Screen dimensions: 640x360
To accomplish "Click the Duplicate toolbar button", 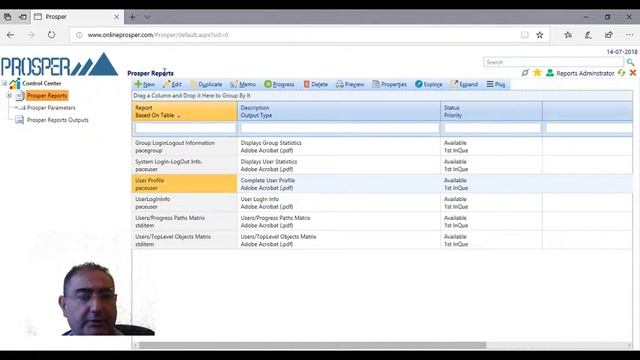I will [206, 84].
